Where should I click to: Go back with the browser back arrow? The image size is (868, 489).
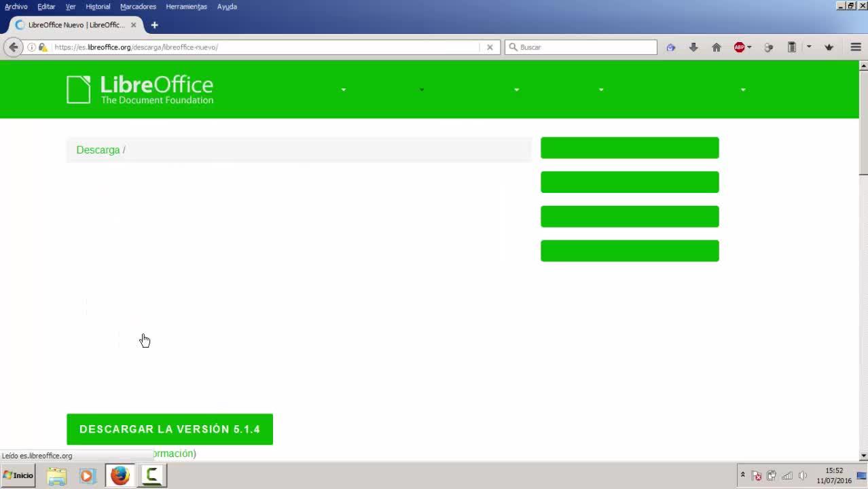point(13,47)
